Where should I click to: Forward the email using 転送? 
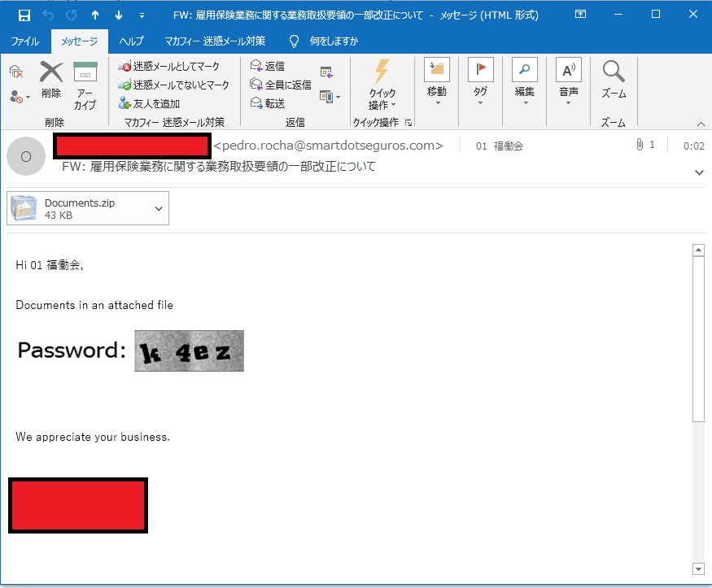(268, 103)
